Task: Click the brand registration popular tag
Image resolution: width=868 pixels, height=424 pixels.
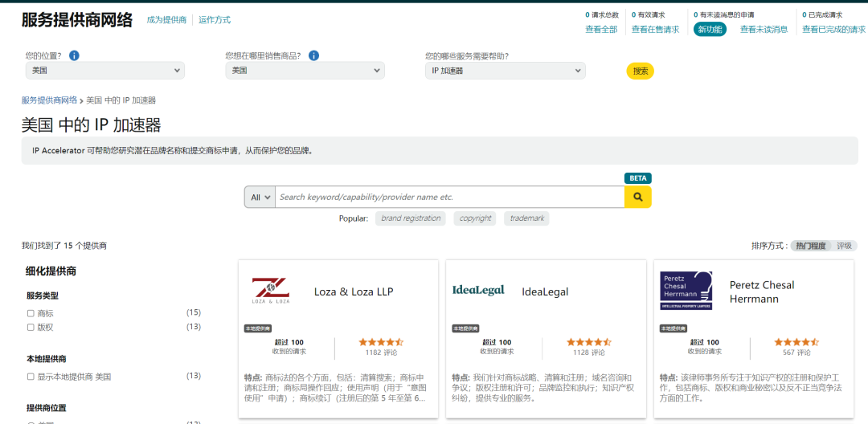Action: 411,218
